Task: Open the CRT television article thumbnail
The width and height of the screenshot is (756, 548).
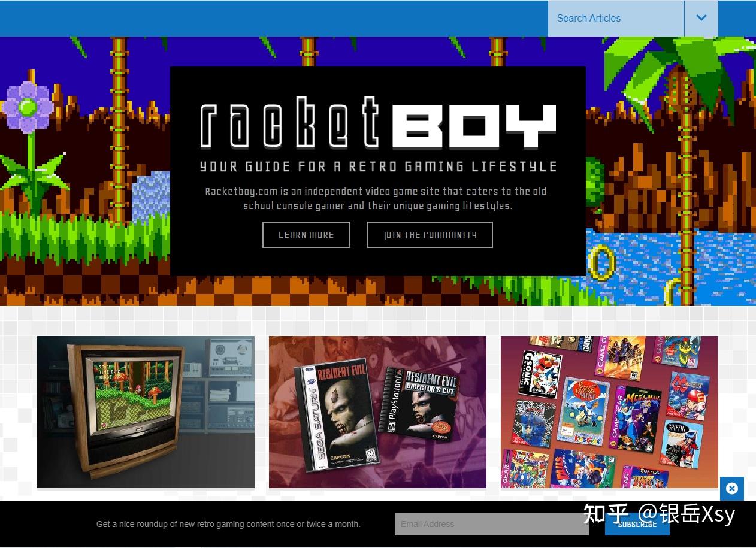Action: (x=146, y=412)
